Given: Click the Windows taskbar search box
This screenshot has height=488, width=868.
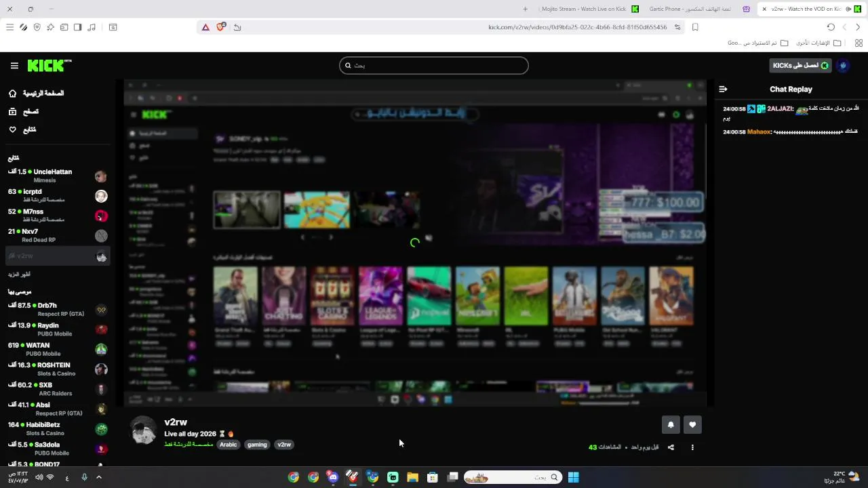Looking at the screenshot, I should [513, 477].
